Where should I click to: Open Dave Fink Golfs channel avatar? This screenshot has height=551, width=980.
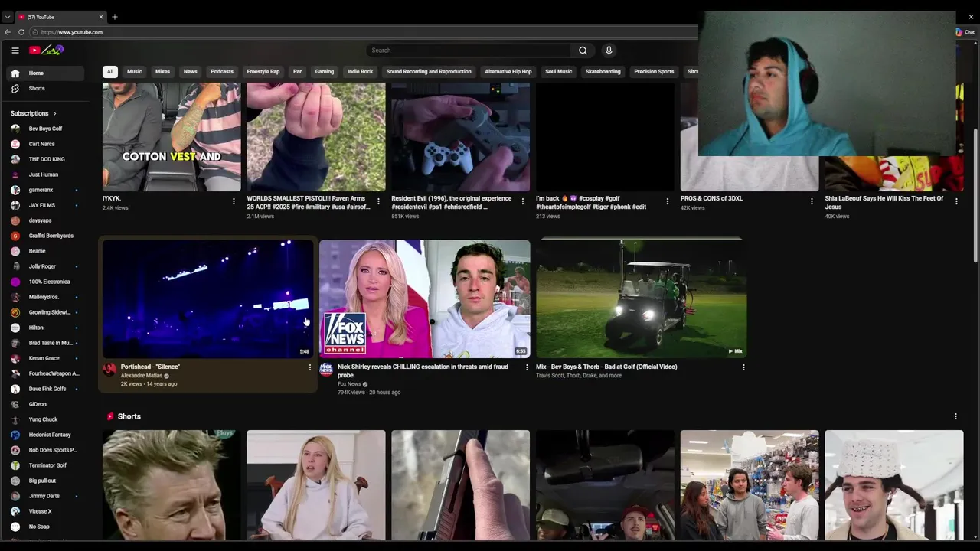pos(15,389)
